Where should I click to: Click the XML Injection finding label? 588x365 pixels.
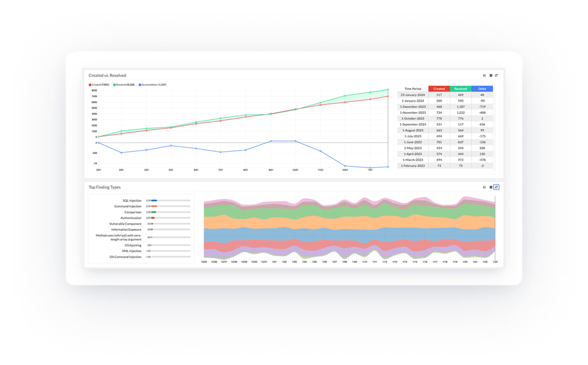pyautogui.click(x=132, y=251)
